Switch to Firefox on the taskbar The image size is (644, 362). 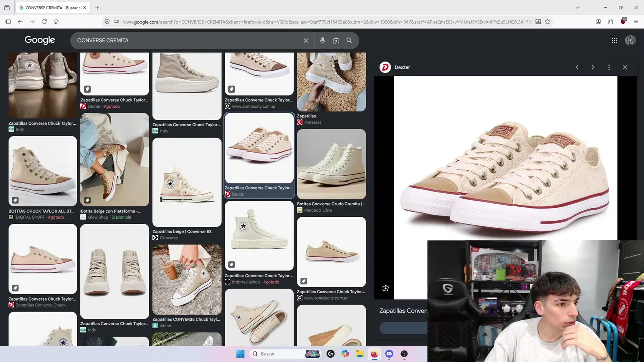[x=374, y=354]
